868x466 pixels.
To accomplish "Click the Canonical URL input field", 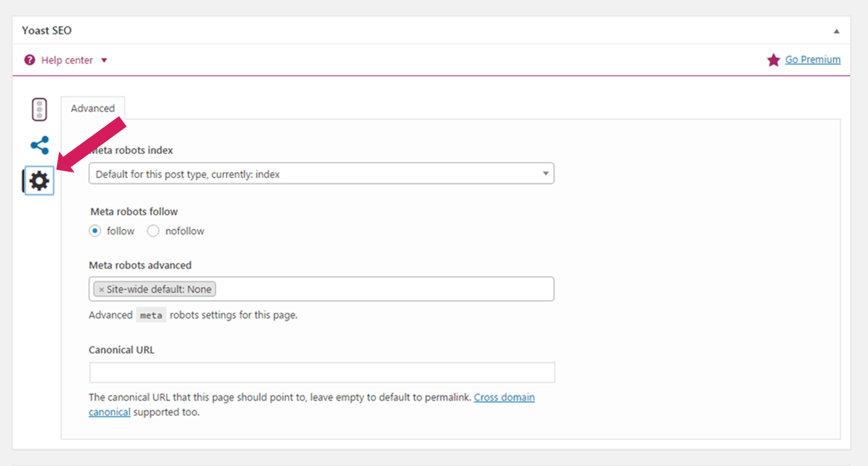I will click(322, 373).
